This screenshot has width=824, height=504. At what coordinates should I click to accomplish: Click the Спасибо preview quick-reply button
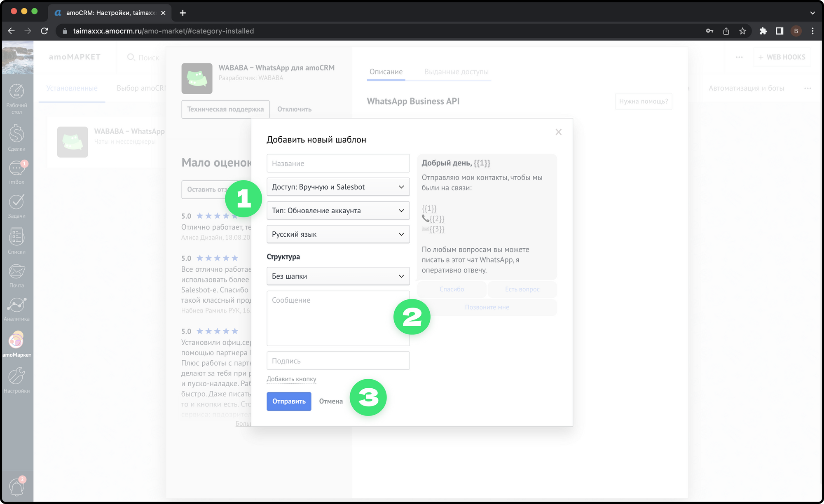[452, 289]
